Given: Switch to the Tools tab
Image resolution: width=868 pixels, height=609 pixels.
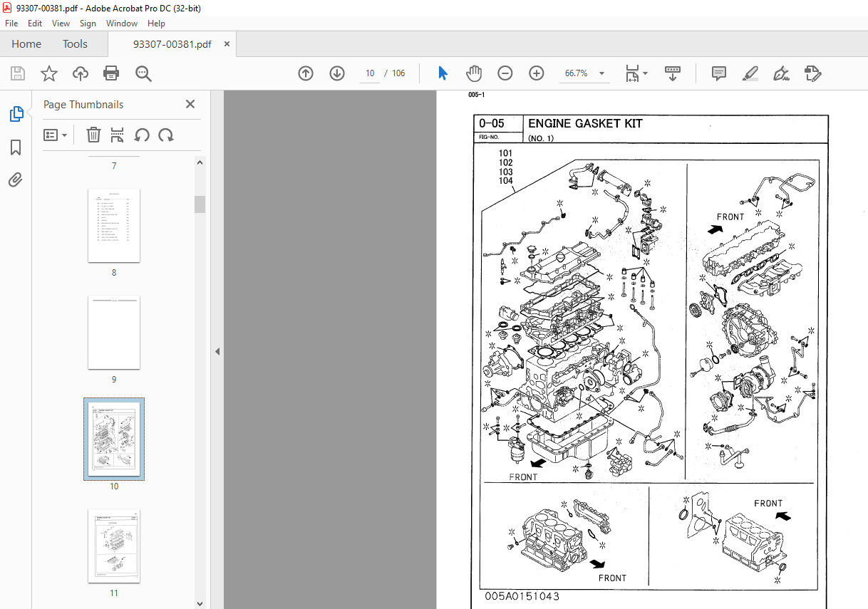Looking at the screenshot, I should pyautogui.click(x=75, y=44).
